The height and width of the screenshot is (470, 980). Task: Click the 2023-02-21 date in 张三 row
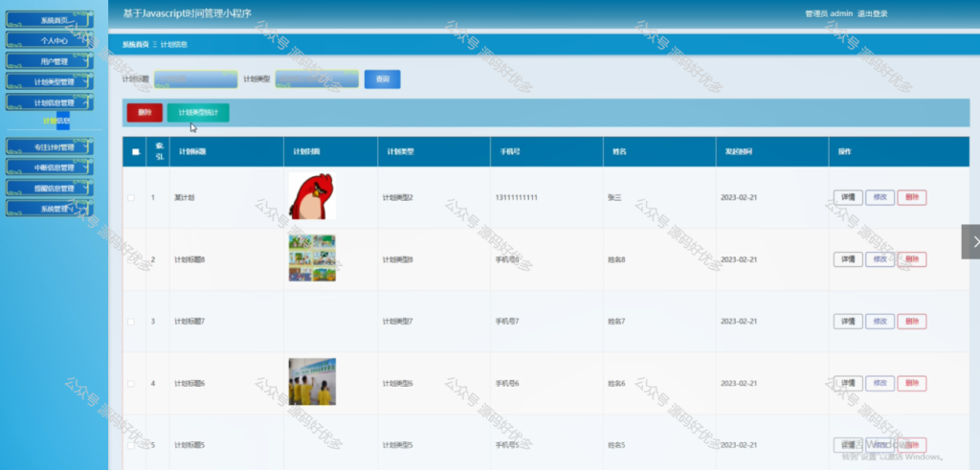tap(739, 197)
